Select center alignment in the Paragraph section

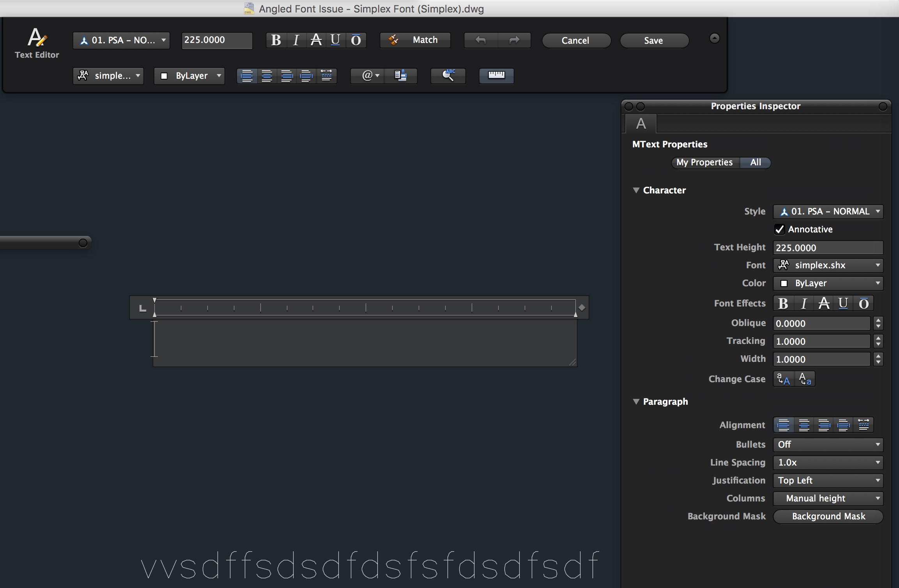804,425
